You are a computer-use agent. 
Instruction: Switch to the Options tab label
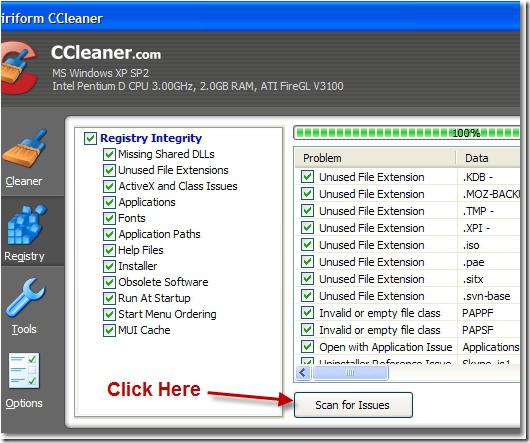point(24,403)
